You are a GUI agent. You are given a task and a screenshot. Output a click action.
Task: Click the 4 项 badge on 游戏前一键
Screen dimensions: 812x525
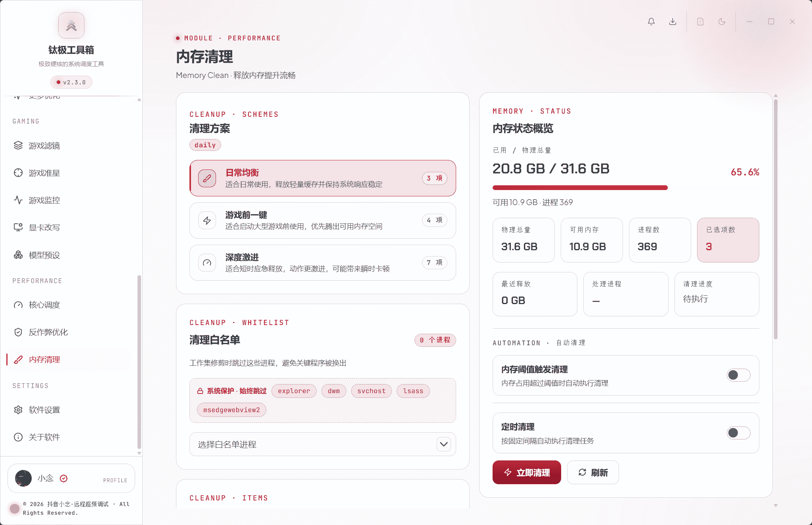[x=435, y=220]
